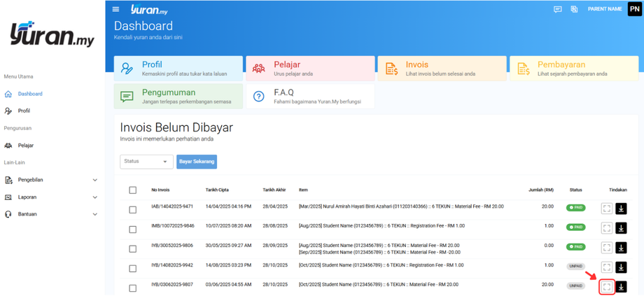The image size is (644, 296).
Task: Open the Status filter dropdown
Action: 146,162
